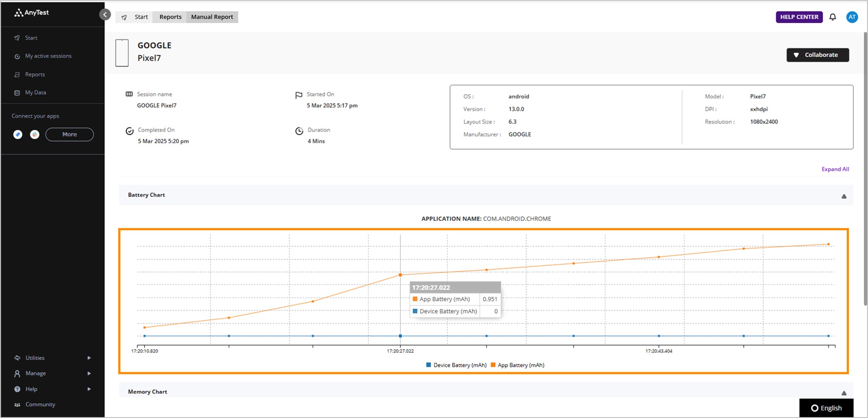Open My active sessions
This screenshot has height=418, width=868.
coord(48,56)
